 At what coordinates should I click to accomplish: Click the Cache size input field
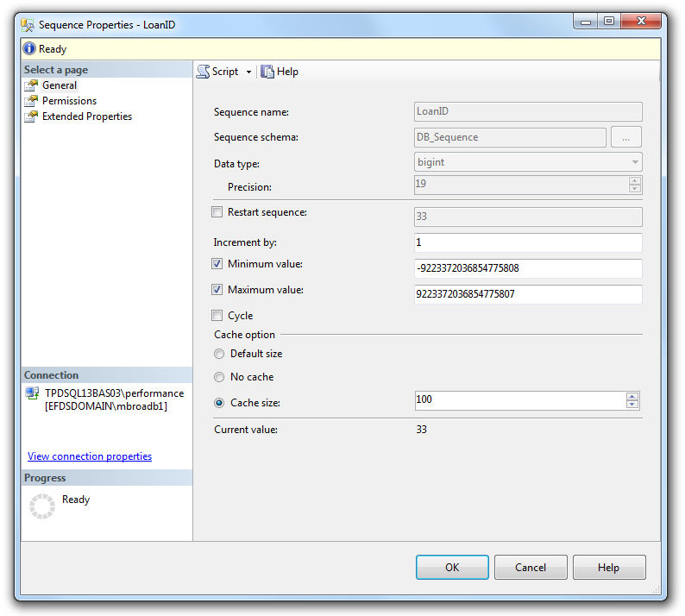[x=520, y=400]
